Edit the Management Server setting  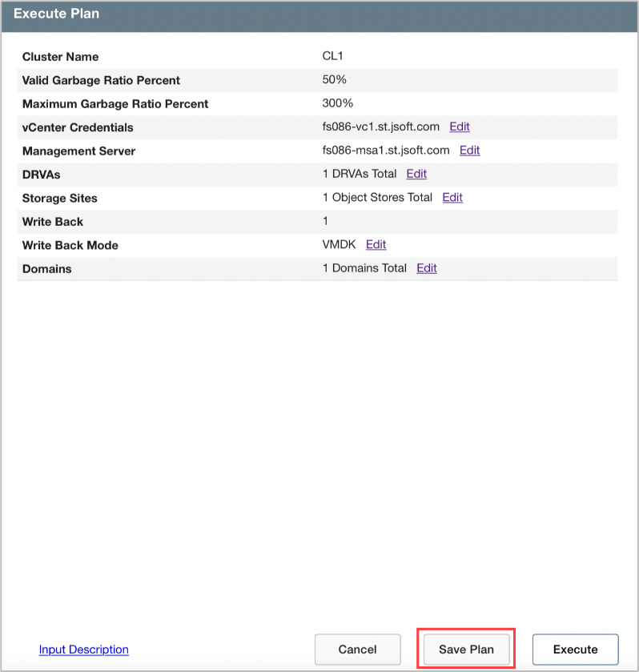coord(469,150)
